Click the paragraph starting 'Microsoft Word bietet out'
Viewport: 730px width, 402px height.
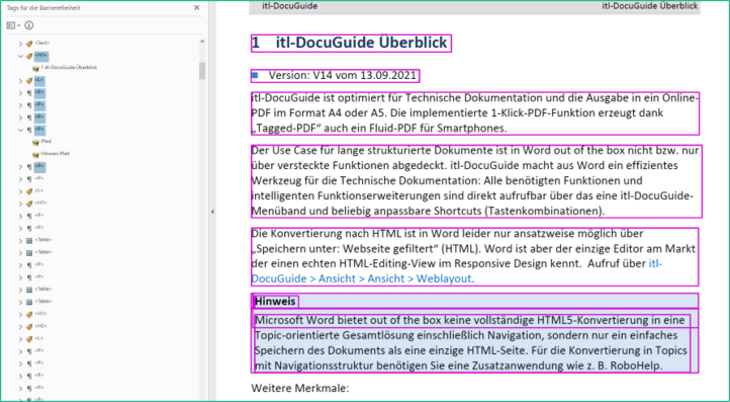(472, 343)
